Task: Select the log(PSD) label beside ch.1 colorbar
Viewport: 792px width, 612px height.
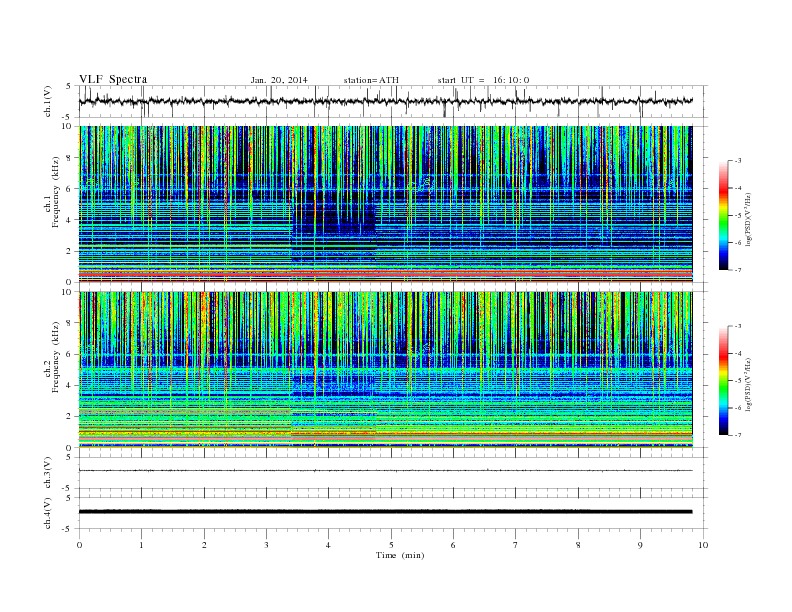Action: (x=750, y=219)
